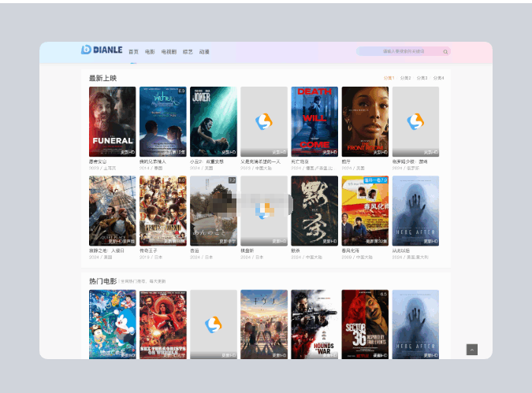The height and width of the screenshot is (393, 532).
Task: Open the 春风化雨 poster
Action: point(365,211)
